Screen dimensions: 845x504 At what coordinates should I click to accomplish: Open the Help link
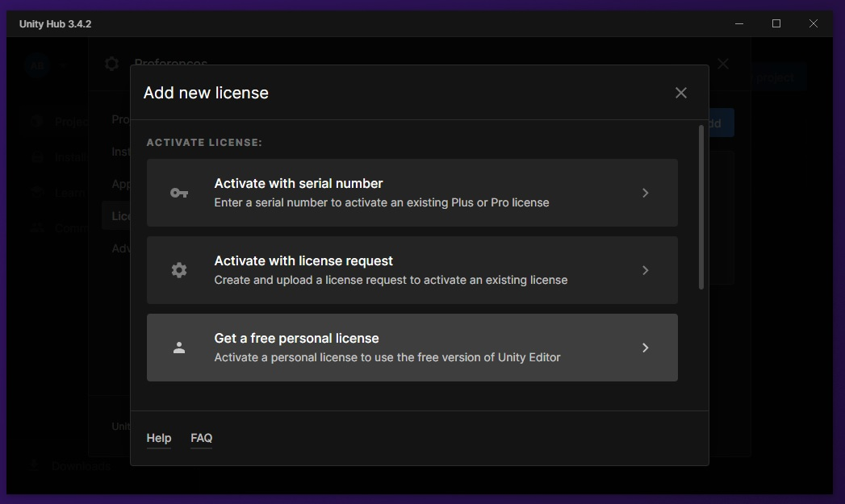click(158, 438)
